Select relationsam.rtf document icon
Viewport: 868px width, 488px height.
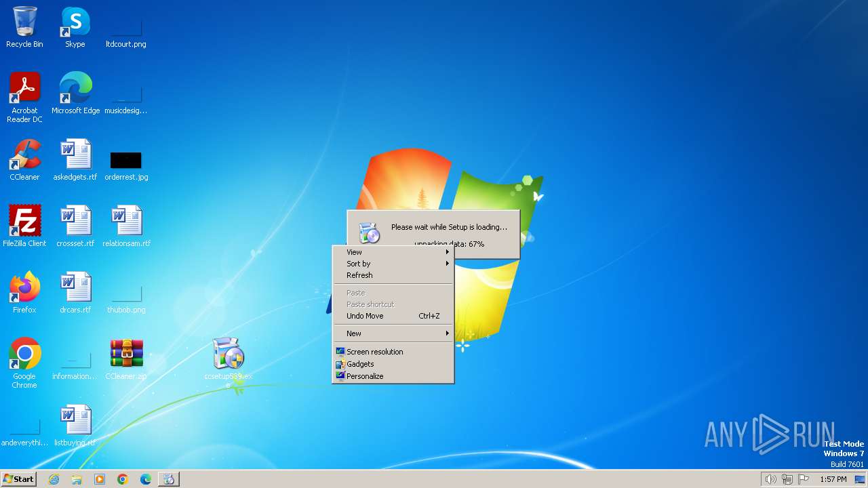(x=126, y=226)
